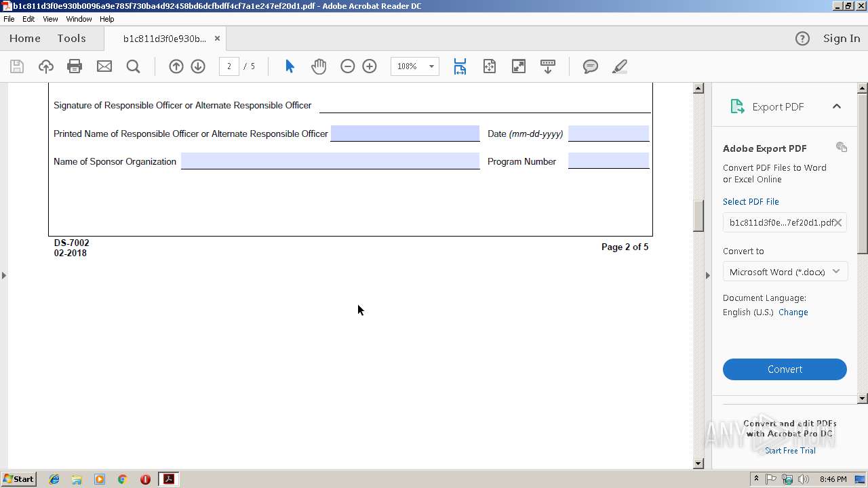This screenshot has height=488, width=868.
Task: Send file by email envelope icon
Action: (x=104, y=66)
